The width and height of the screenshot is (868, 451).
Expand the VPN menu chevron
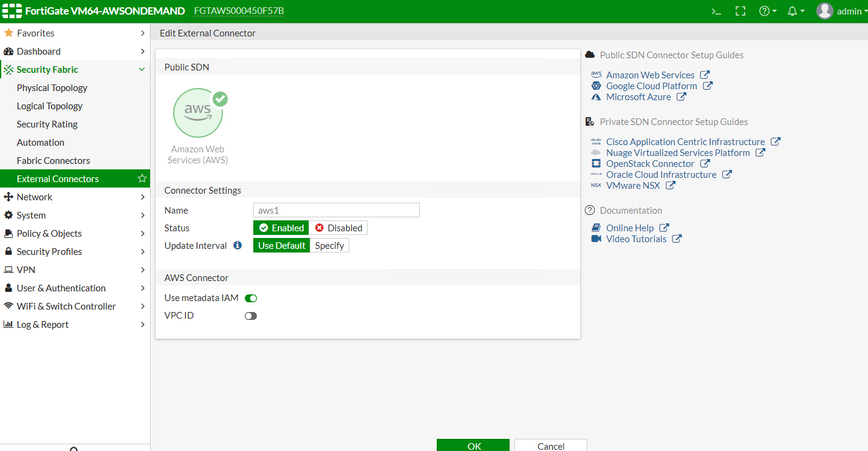143,270
